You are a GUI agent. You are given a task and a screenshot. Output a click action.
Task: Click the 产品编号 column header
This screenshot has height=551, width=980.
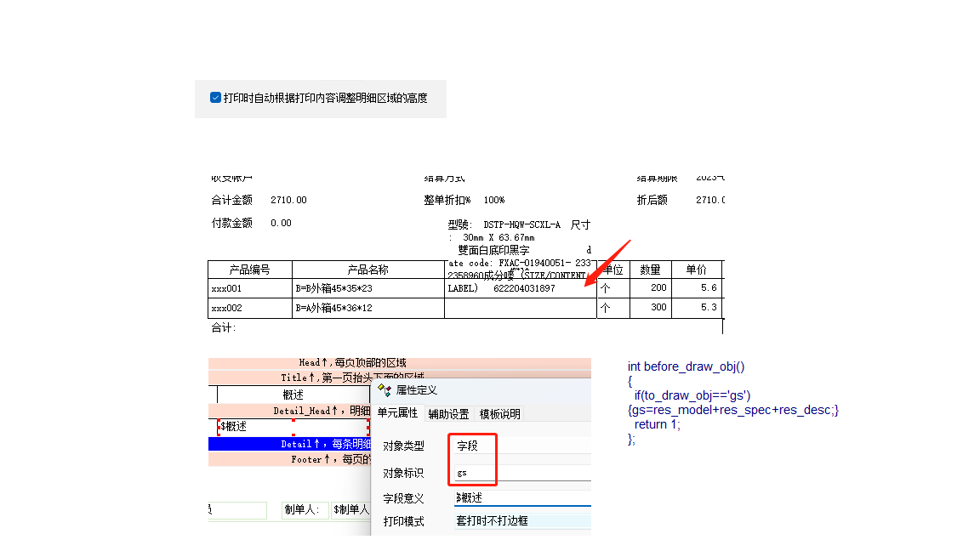tap(249, 270)
